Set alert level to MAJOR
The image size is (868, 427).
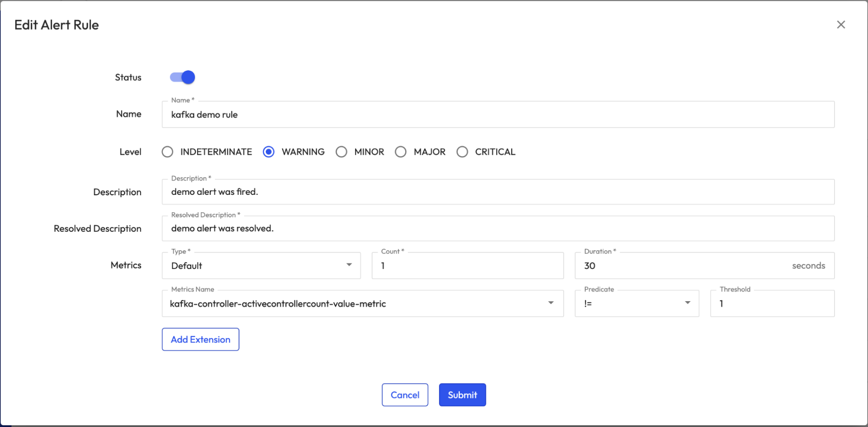[401, 152]
